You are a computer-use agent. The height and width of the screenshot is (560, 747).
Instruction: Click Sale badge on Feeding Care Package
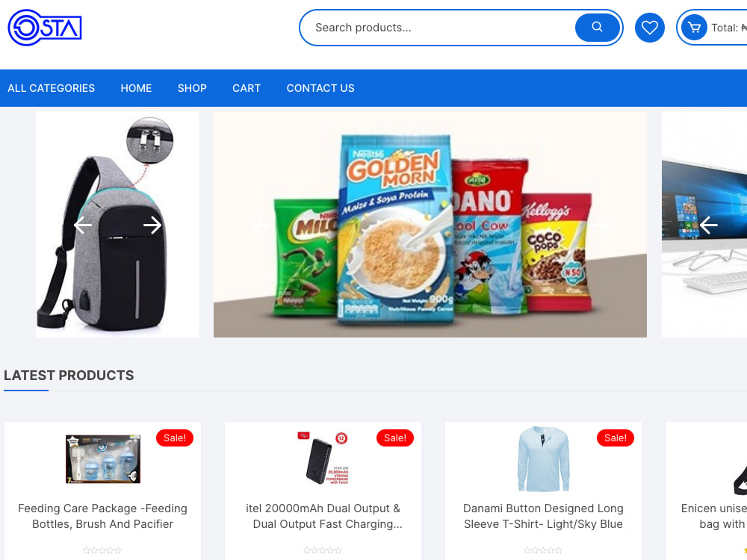[174, 438]
